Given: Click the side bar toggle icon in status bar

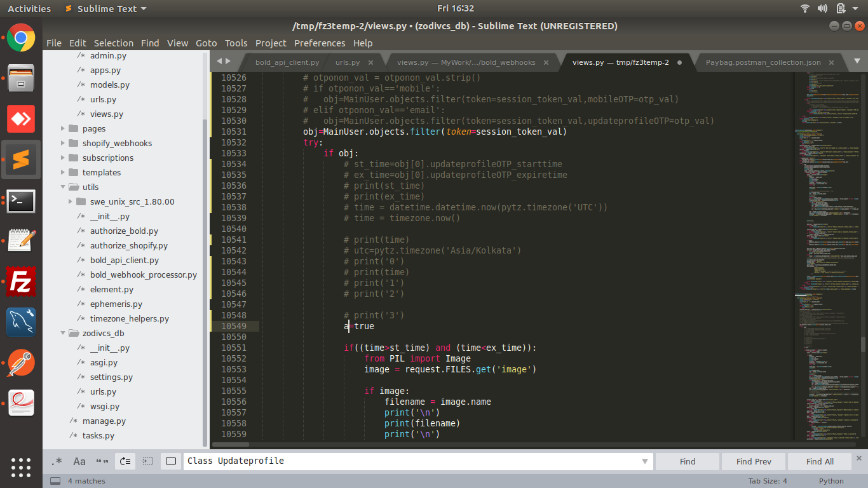Looking at the screenshot, I should tap(55, 481).
